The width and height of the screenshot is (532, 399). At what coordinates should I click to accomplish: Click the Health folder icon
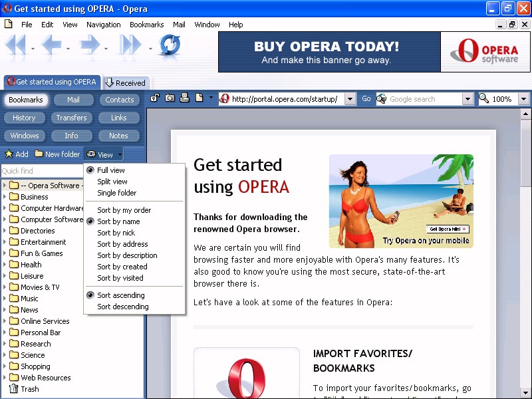(14, 264)
